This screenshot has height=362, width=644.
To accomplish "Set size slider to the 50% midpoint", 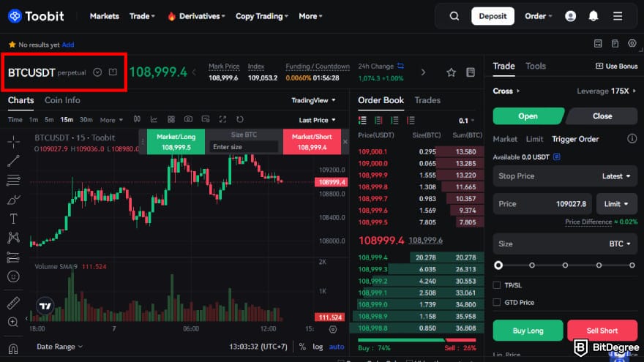I will pos(565,265).
